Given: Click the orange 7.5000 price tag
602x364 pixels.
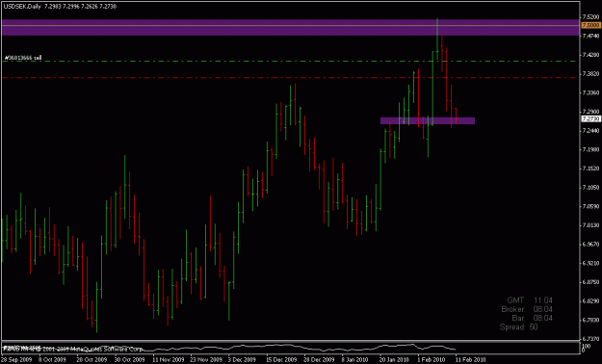Looking at the screenshot, I should click(x=590, y=25).
